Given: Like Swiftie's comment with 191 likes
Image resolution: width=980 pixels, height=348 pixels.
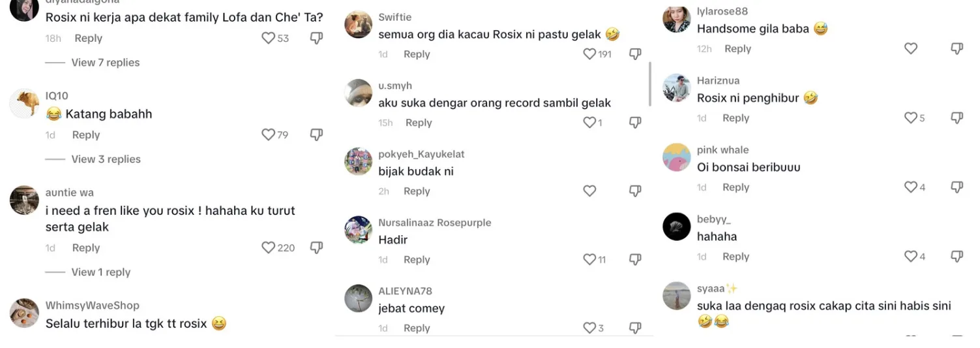Looking at the screenshot, I should 589,54.
